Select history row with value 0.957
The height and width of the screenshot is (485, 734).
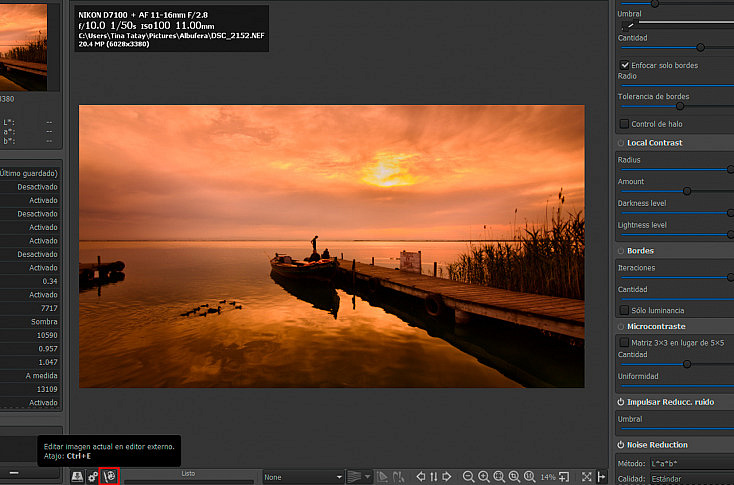(x=29, y=349)
